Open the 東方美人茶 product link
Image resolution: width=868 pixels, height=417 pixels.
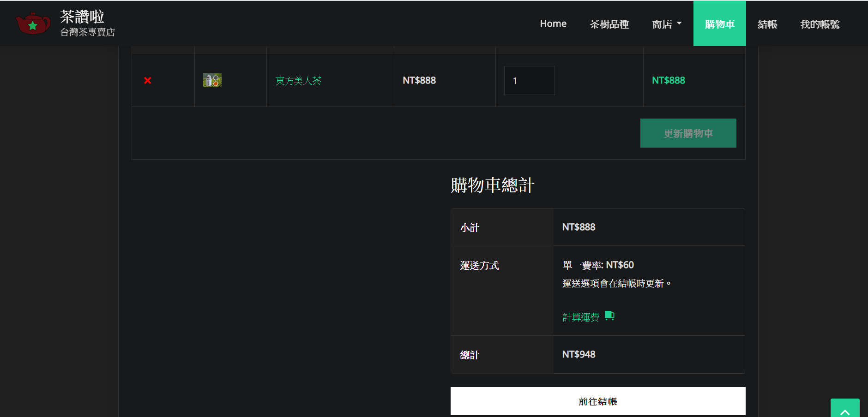[x=298, y=81]
